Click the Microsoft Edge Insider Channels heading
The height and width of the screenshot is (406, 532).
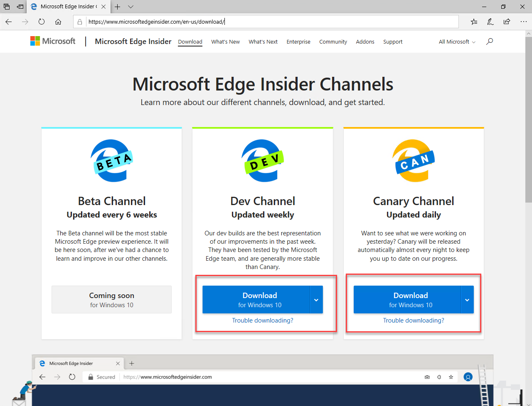263,84
